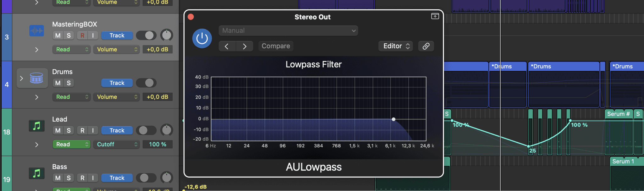Solo the Drums track
The height and width of the screenshot is (191, 644).
click(x=69, y=83)
